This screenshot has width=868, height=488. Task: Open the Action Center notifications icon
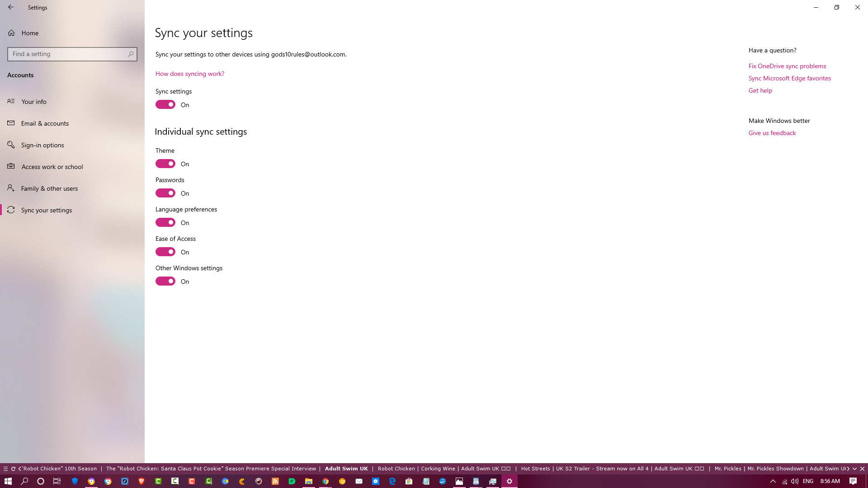coord(853,481)
